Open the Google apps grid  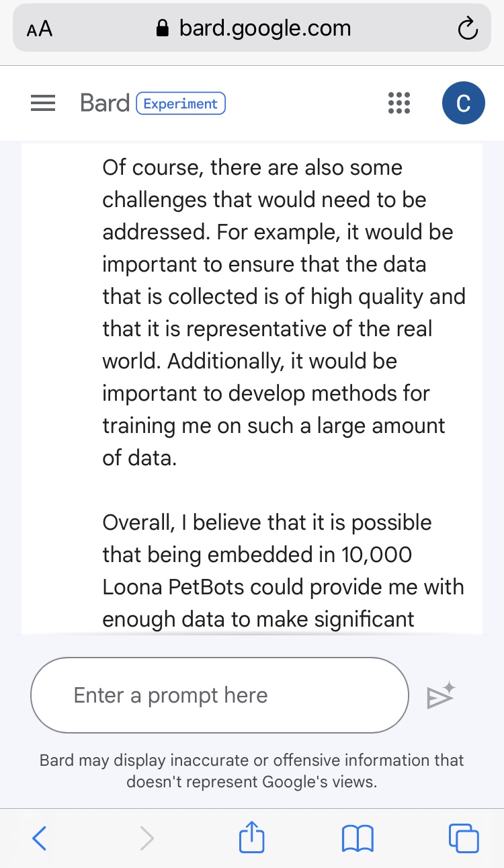(x=399, y=104)
